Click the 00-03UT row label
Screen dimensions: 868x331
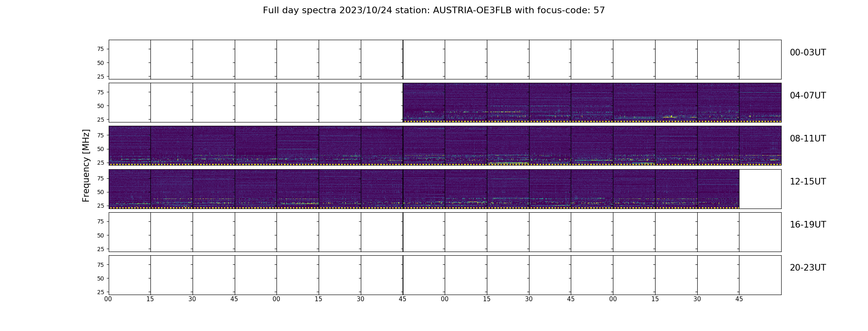808,53
